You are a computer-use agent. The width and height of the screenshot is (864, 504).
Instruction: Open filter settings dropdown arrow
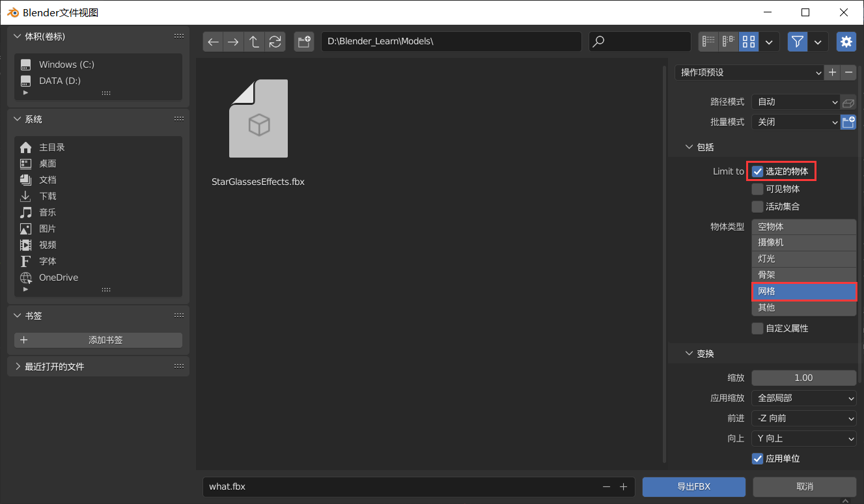click(x=818, y=42)
